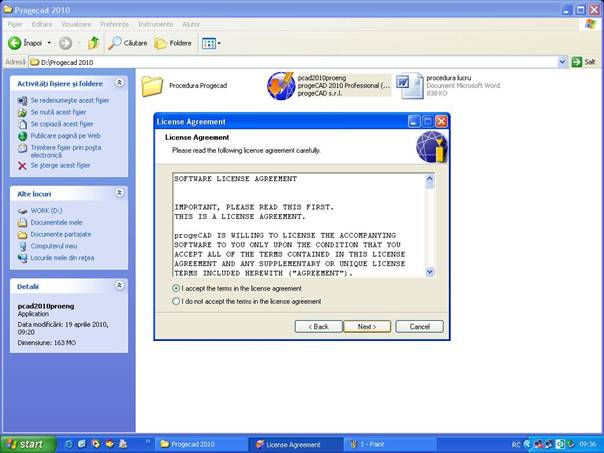604x453 pixels.
Task: Collapse the Alte locuri panel
Action: point(120,193)
